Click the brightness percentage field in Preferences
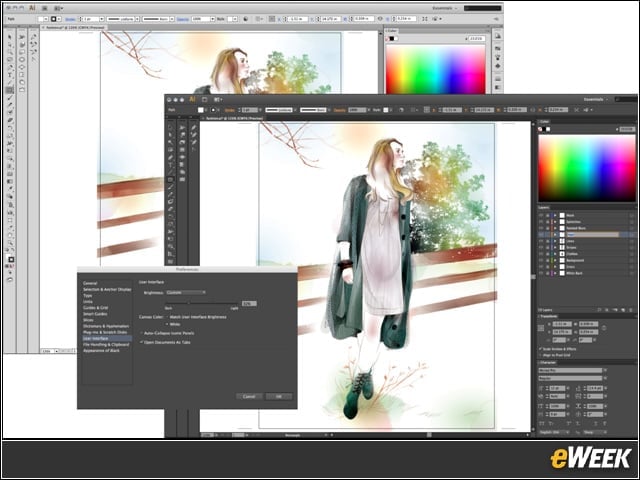The height and width of the screenshot is (480, 640). pyautogui.click(x=249, y=303)
